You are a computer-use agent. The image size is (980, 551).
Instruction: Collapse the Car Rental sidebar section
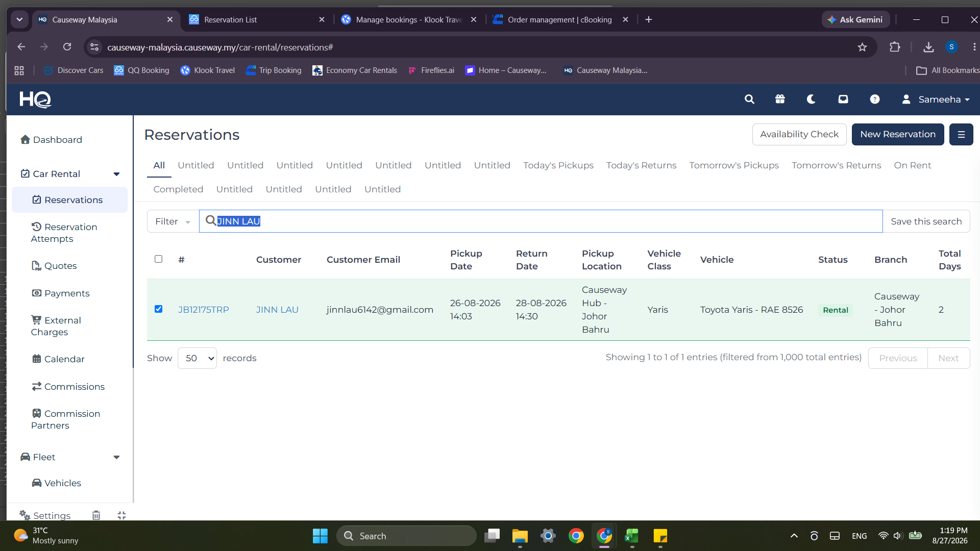point(116,174)
